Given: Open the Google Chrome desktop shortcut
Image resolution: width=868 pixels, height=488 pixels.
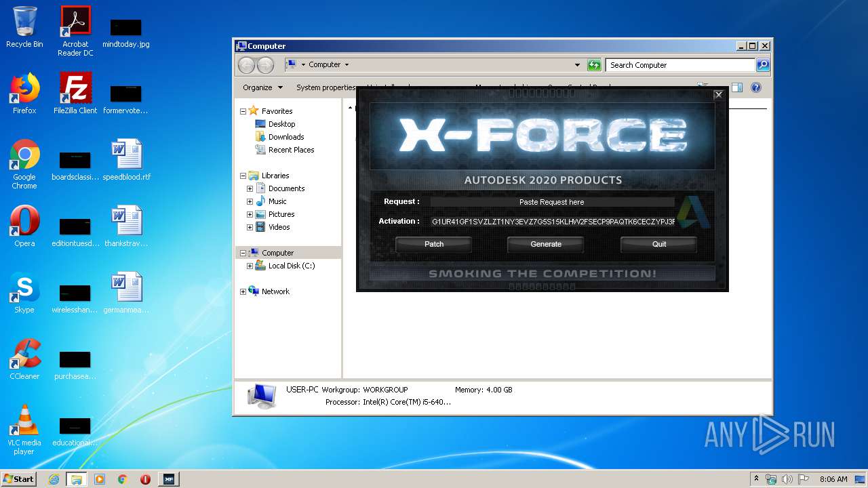Looking at the screenshot, I should (24, 164).
